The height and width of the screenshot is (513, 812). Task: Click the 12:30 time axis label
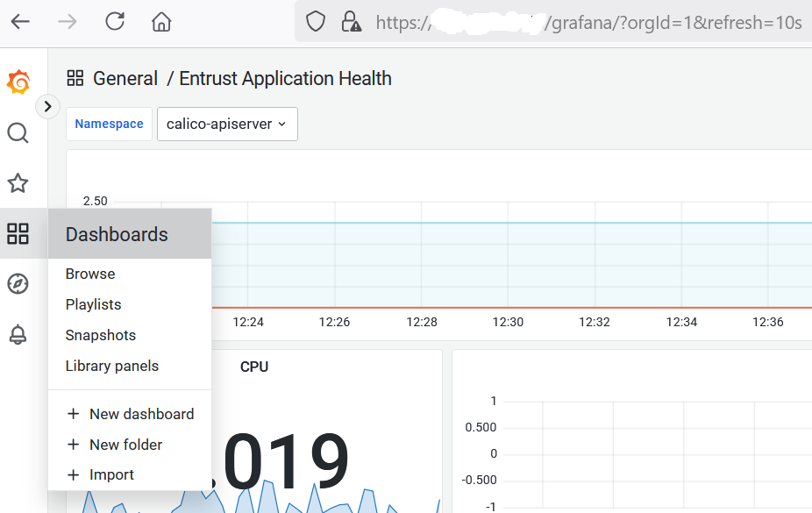point(508,322)
